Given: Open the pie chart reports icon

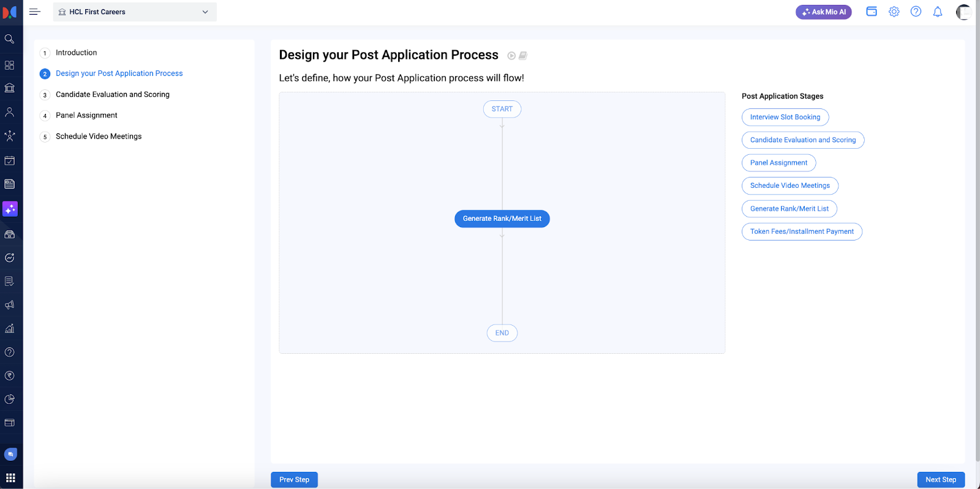Looking at the screenshot, I should tap(9, 399).
